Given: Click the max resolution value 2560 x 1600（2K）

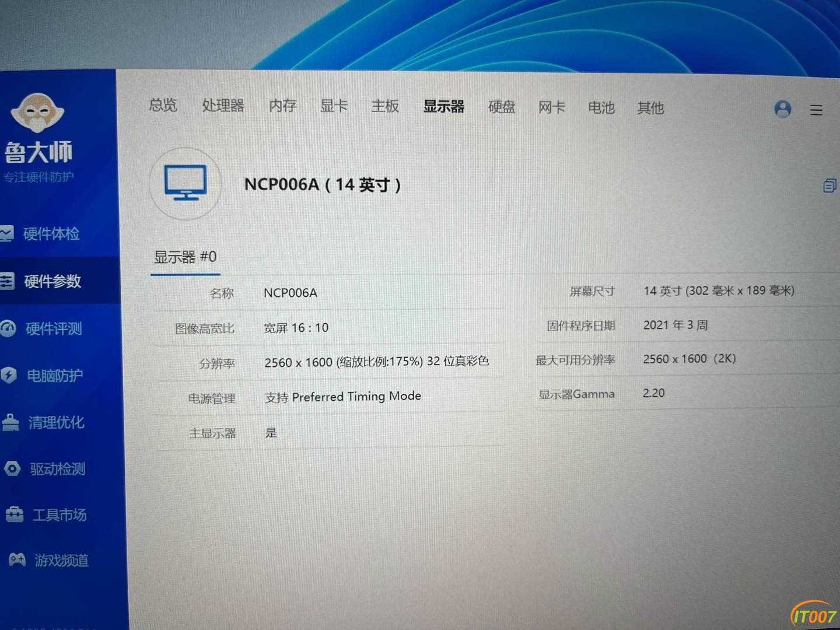Looking at the screenshot, I should click(690, 359).
